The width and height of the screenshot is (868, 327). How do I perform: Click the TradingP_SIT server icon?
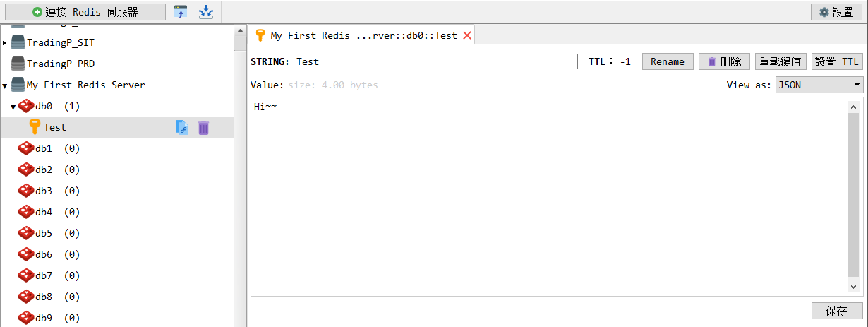(18, 43)
